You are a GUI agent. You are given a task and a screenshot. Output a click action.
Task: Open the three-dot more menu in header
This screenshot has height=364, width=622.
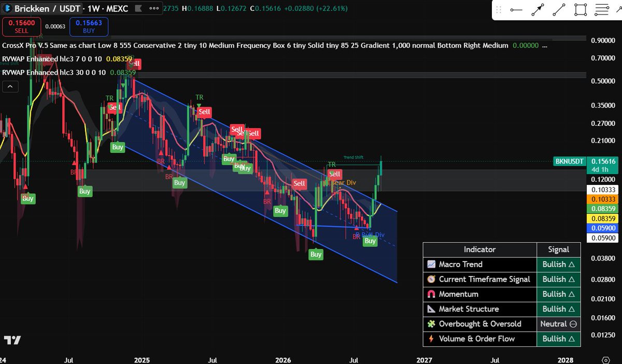(x=154, y=9)
